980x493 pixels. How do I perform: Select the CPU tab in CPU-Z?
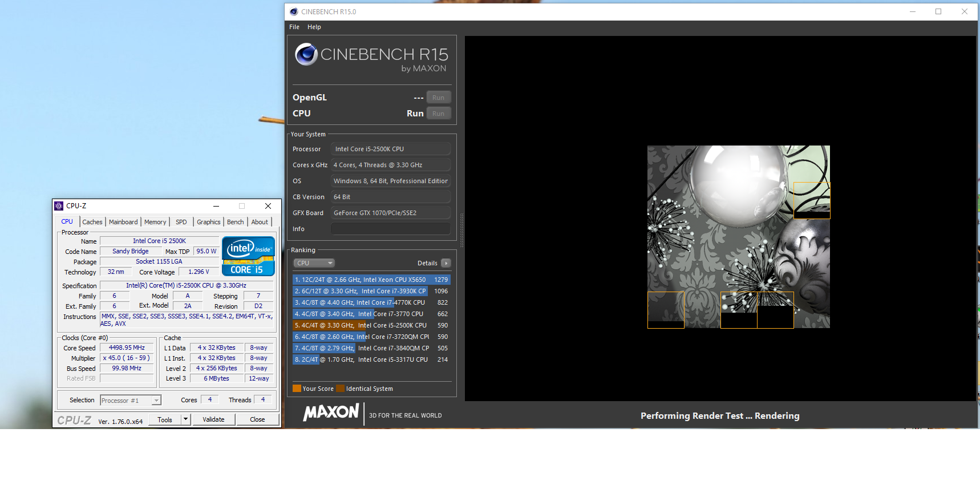click(67, 221)
